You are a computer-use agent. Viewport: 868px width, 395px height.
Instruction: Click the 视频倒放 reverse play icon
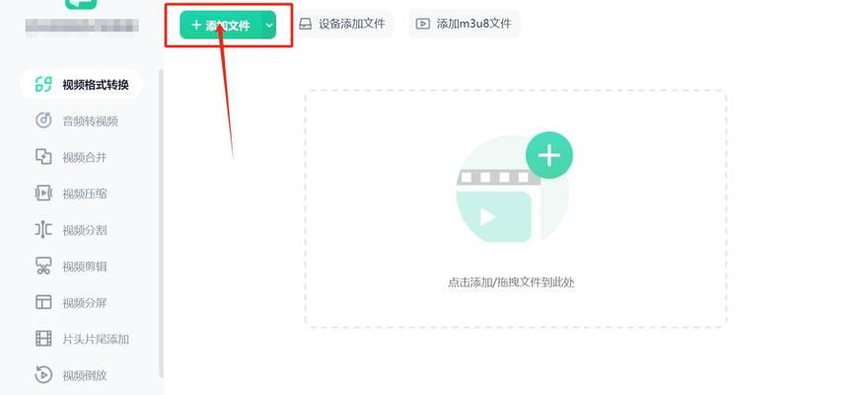(x=43, y=374)
